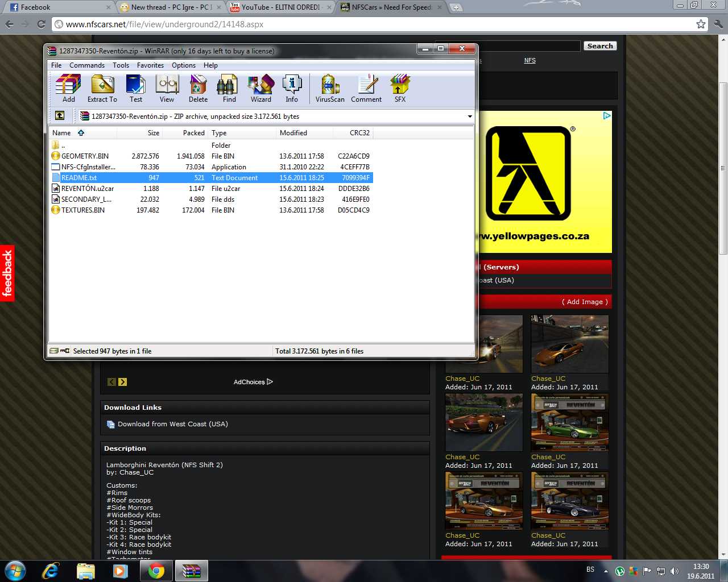Run VirusScan on the archive
This screenshot has width=728, height=582.
click(x=330, y=88)
